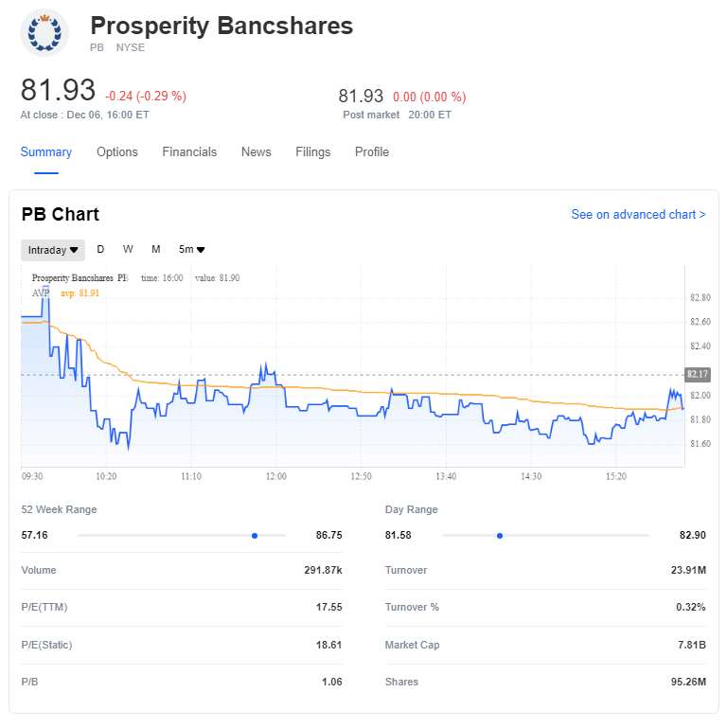Viewport: 727px width, 728px height.
Task: Open the Summary tab
Action: tap(46, 152)
